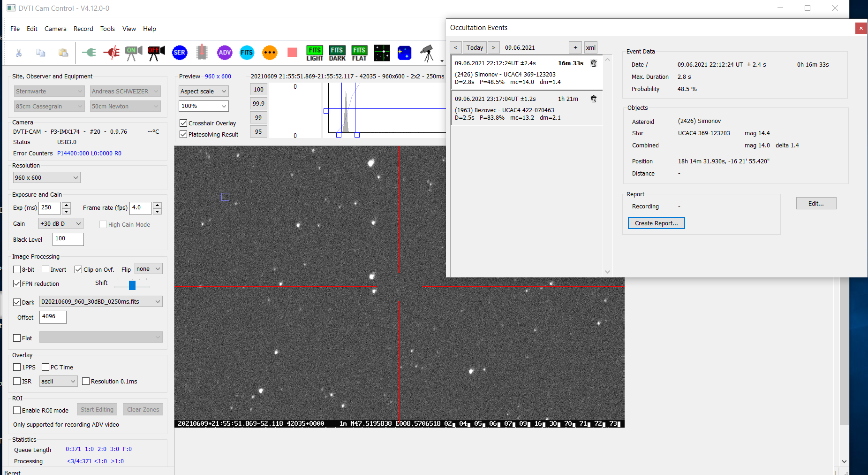The height and width of the screenshot is (475, 868).
Task: Click the FITS DARK toolbar icon
Action: pyautogui.click(x=337, y=53)
